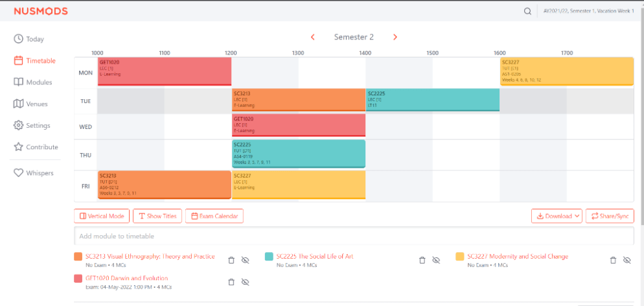
Task: Go to previous semester with left arrow
Action: click(312, 37)
